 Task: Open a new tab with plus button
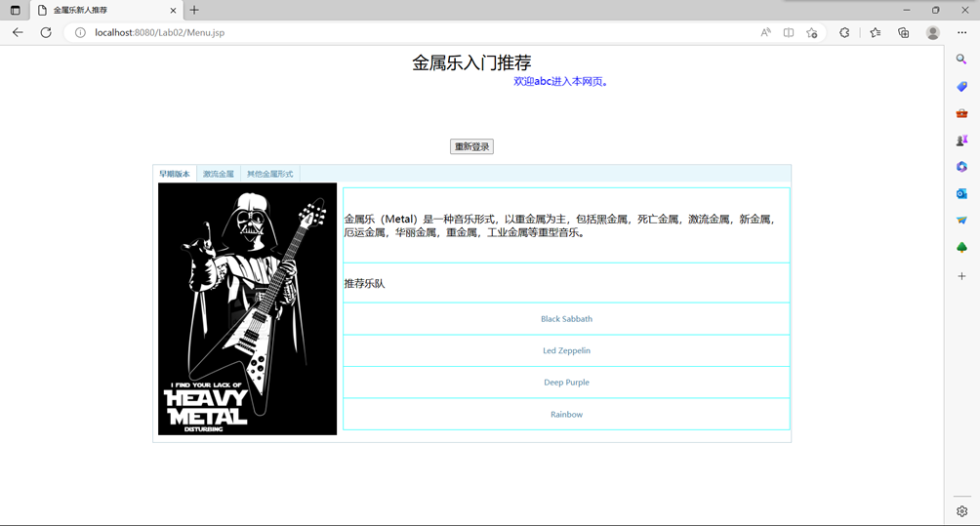pos(194,10)
